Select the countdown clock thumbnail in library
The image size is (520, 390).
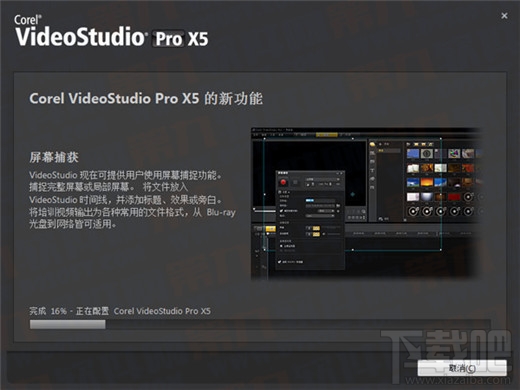[x=427, y=153]
